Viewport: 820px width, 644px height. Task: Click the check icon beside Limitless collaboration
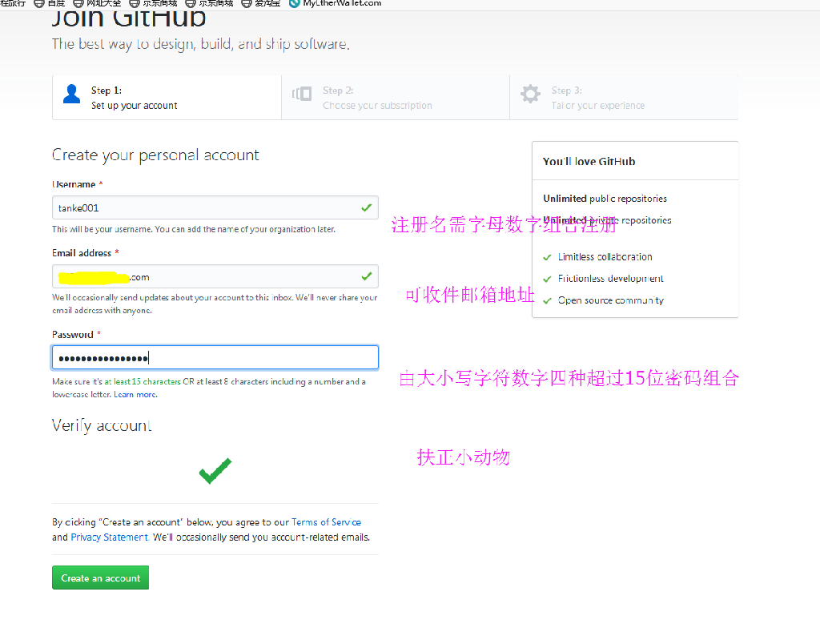coord(548,257)
